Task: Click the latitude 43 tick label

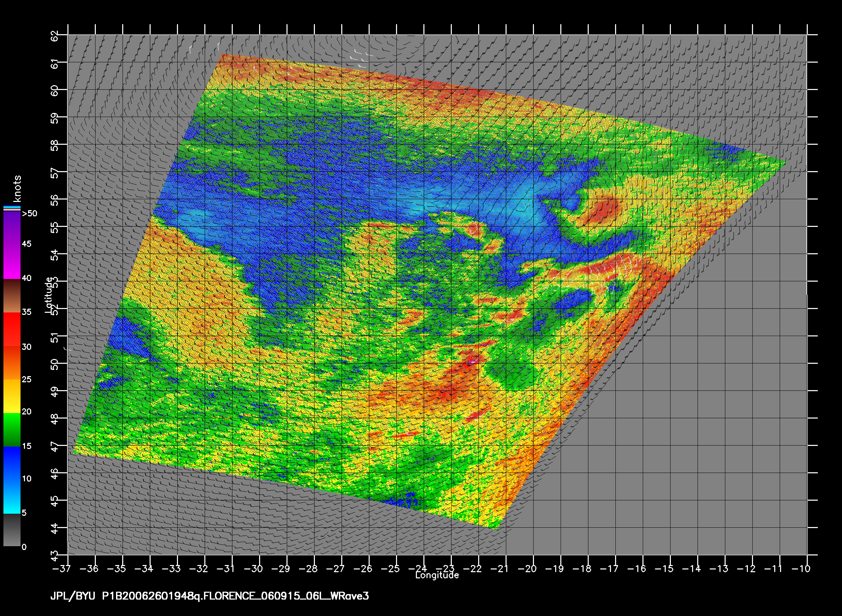Action: [55, 556]
